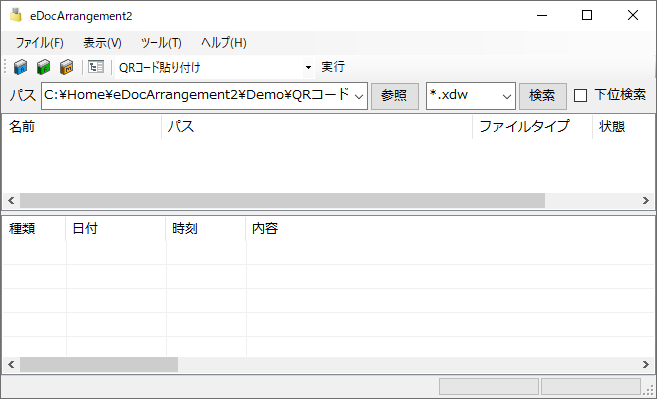
Task: Click the 検索 search button
Action: click(x=543, y=96)
